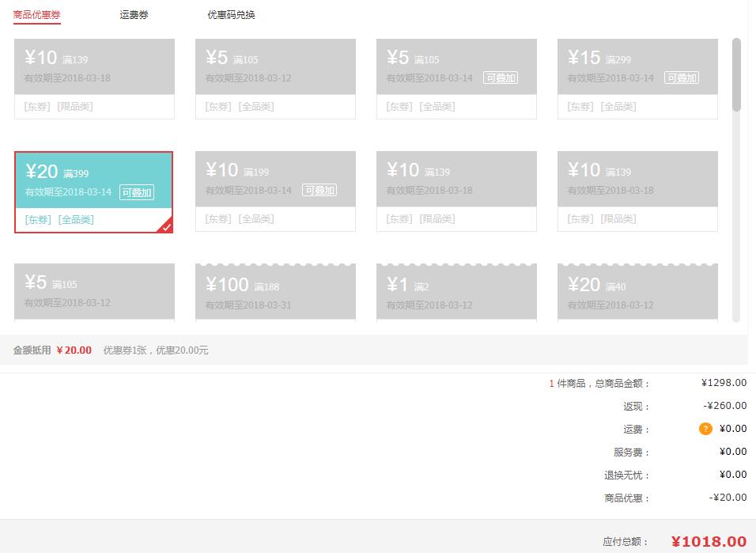Click the total goods amount ¥1298.00
The height and width of the screenshot is (553, 756).
[724, 383]
